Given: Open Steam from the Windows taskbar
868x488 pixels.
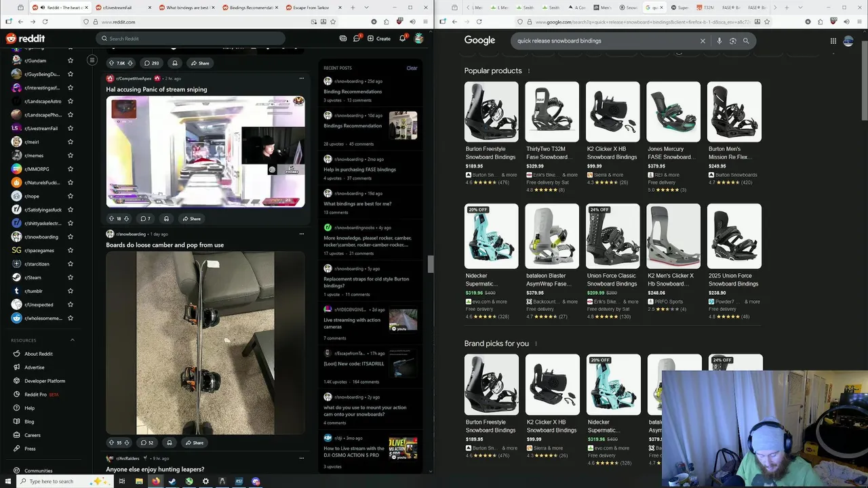Looking at the screenshot, I should 172,481.
